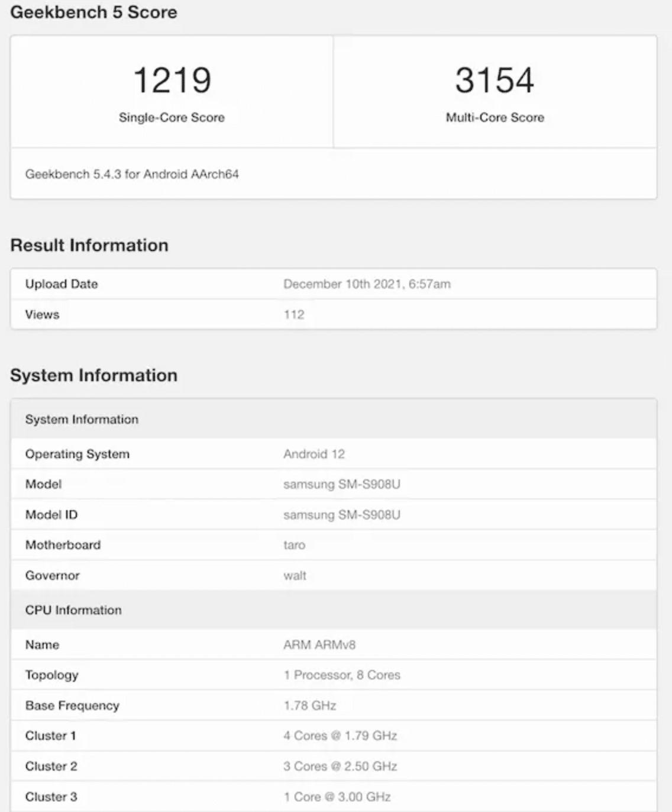Select the Cluster 3 value 1 Core @ 3.00 GHz

pyautogui.click(x=337, y=797)
